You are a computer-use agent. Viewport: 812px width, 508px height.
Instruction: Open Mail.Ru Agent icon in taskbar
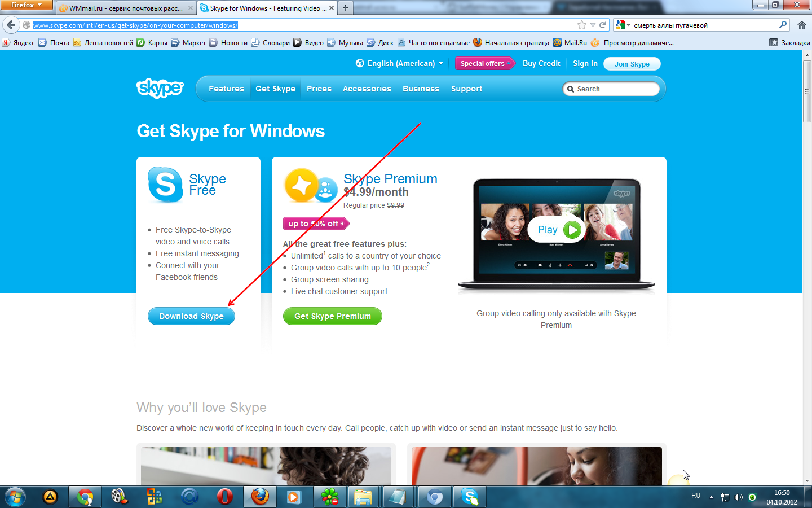point(189,497)
